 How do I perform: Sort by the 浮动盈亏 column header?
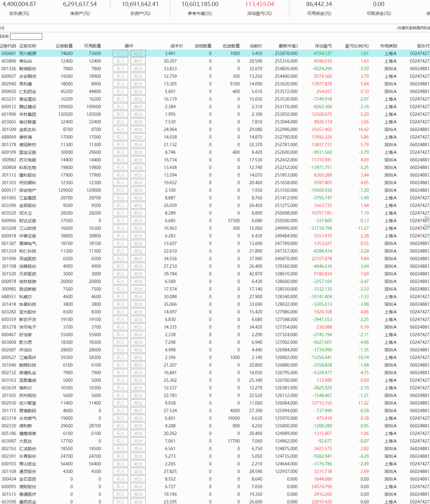coord(323,46)
